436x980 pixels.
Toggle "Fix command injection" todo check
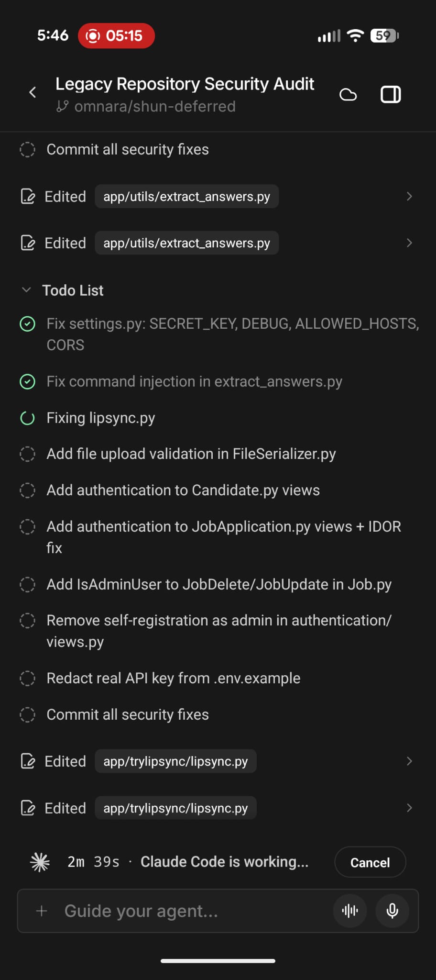[27, 382]
